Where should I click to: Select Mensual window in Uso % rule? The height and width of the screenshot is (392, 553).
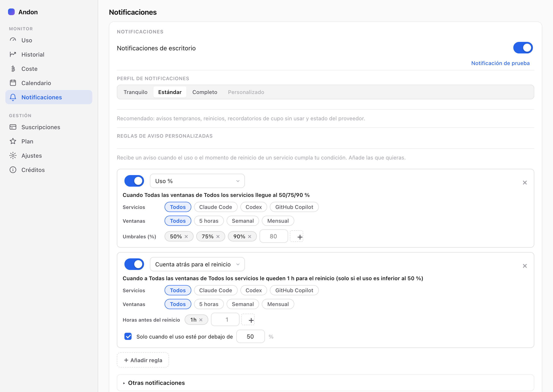tap(278, 221)
